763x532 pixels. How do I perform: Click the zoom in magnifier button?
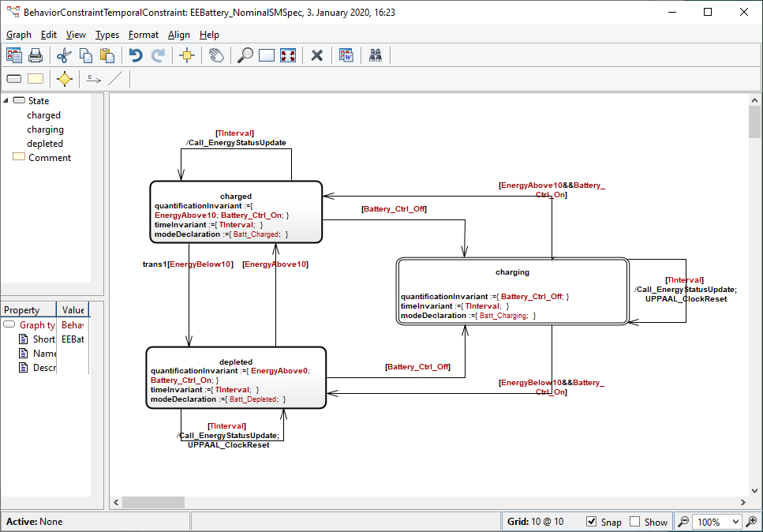[x=751, y=522]
